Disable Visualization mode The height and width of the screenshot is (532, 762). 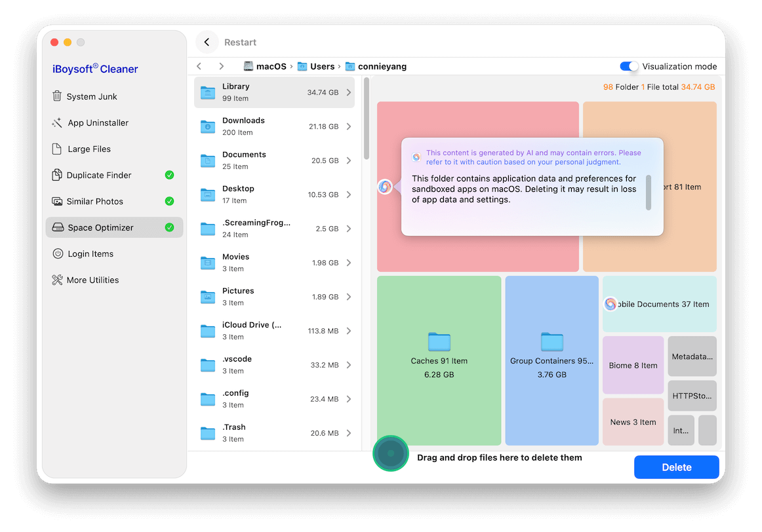[628, 66]
